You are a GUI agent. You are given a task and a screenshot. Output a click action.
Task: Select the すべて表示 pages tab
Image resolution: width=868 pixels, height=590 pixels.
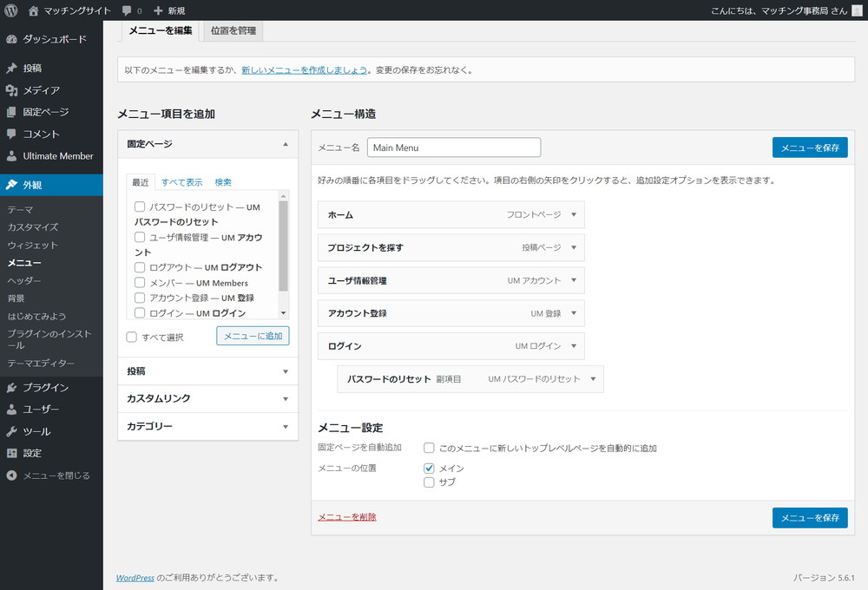(182, 182)
